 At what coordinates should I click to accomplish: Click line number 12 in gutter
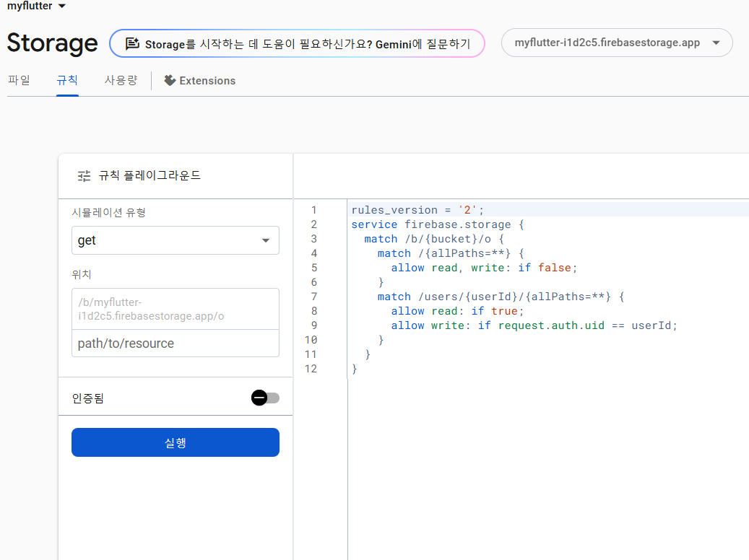[311, 369]
